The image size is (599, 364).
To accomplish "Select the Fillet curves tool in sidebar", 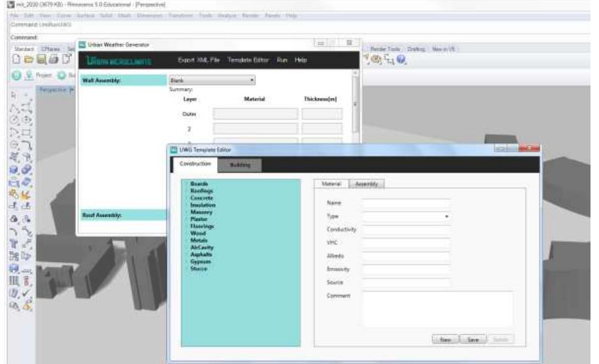I will point(26,145).
